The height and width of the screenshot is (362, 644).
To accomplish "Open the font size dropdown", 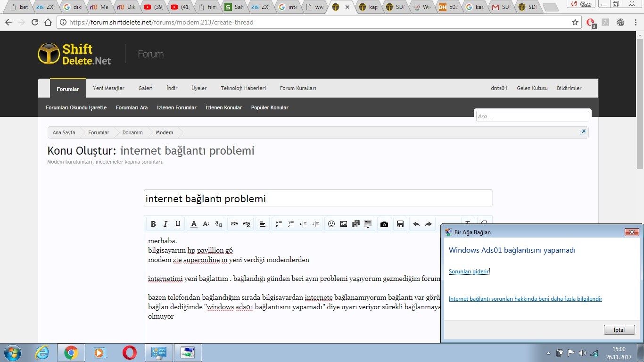I will [x=206, y=224].
